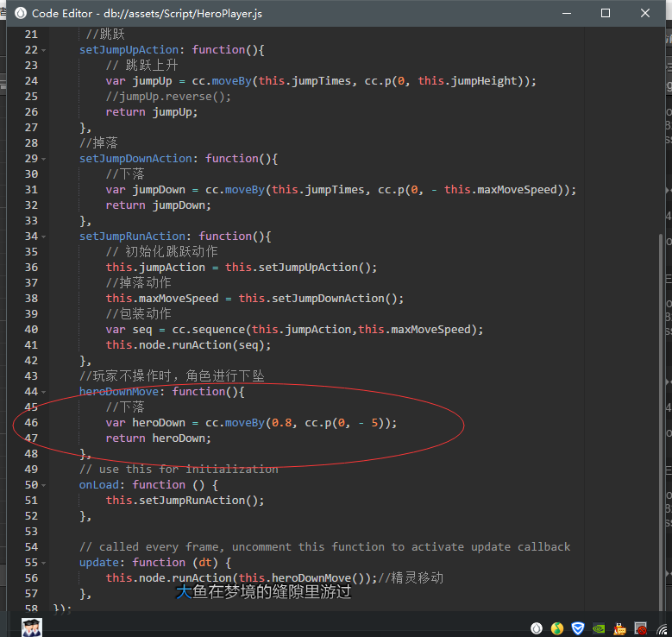Click the Cocos Creator logo in title bar

(x=21, y=13)
